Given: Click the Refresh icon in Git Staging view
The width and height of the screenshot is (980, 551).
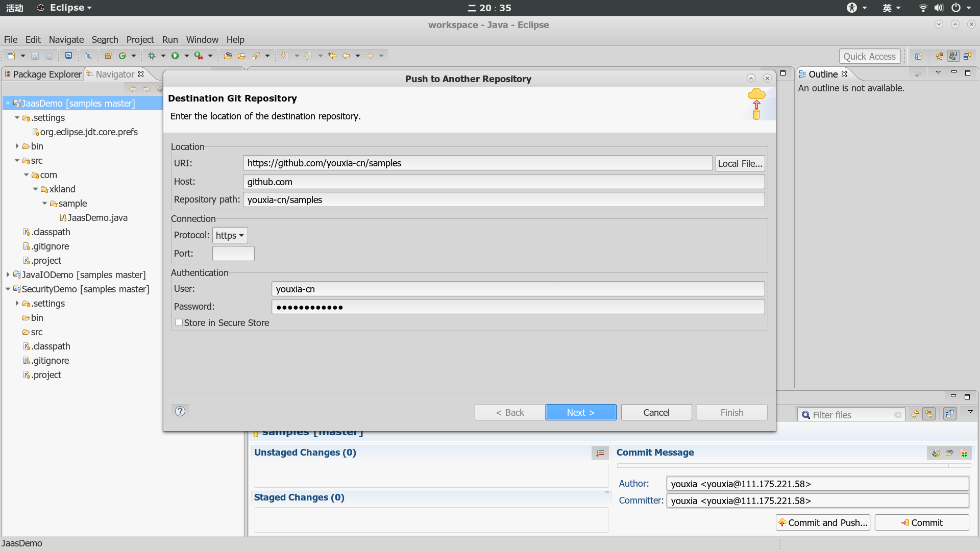Looking at the screenshot, I should click(x=915, y=414).
